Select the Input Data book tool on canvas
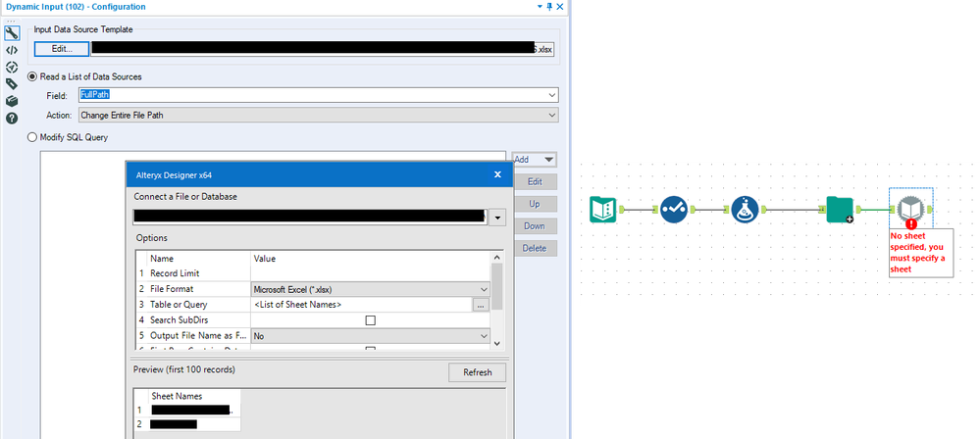Screen dimensions: 980x439 point(603,210)
